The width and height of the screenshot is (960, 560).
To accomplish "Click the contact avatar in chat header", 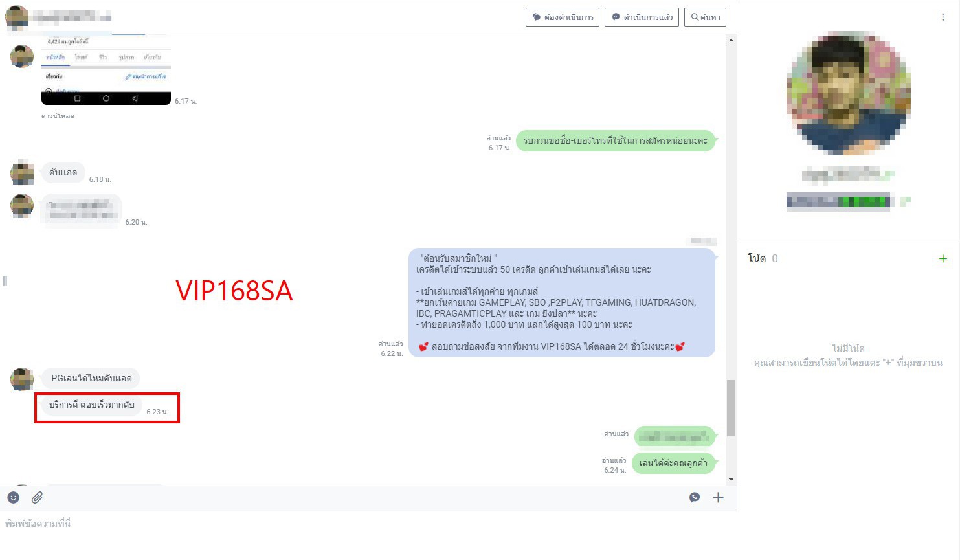I will click(x=17, y=17).
